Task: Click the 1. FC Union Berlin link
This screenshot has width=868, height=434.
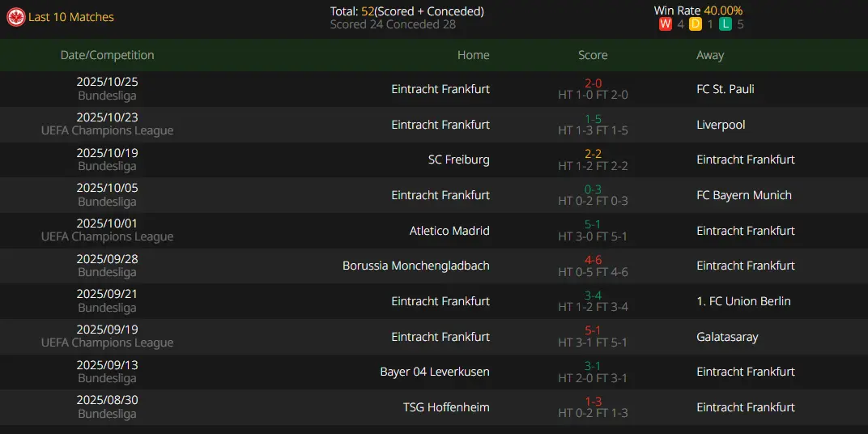Action: [x=743, y=301]
